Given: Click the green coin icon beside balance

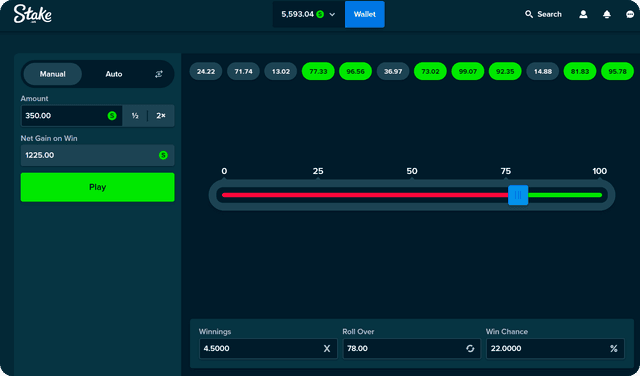Looking at the screenshot, I should point(320,14).
